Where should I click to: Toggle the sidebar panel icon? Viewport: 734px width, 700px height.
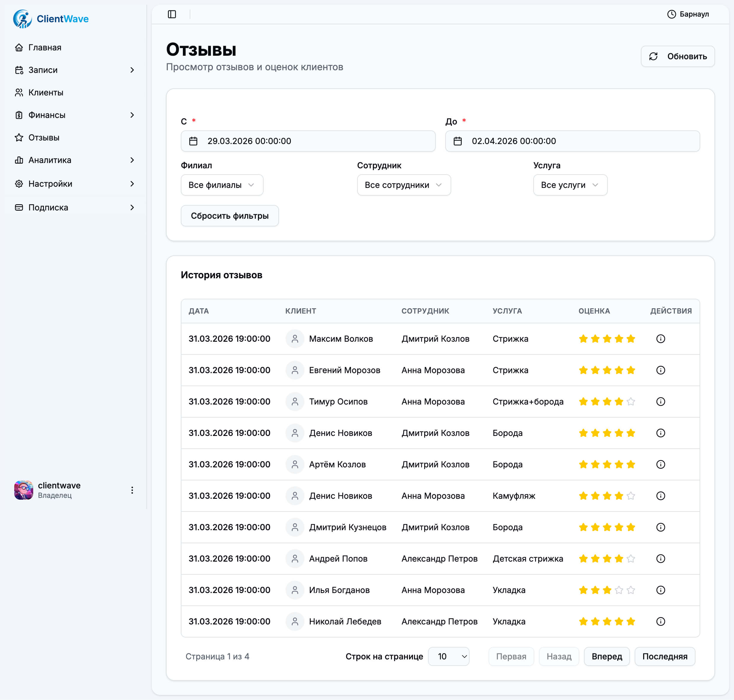(172, 14)
